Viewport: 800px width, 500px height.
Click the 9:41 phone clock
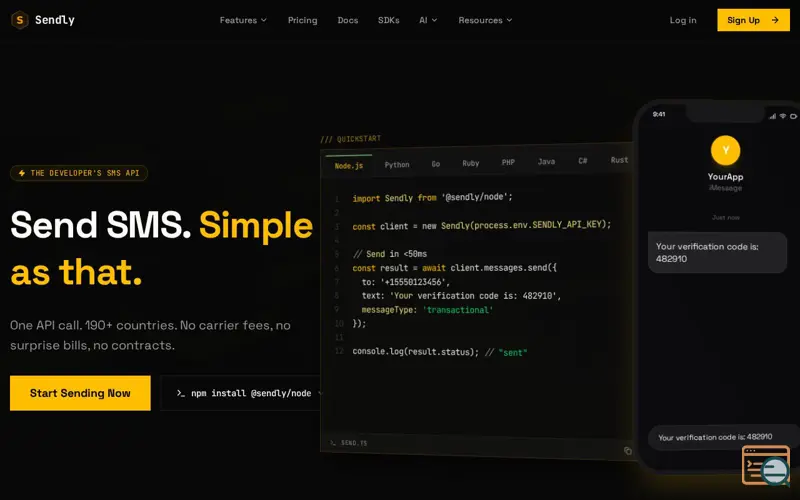[659, 114]
